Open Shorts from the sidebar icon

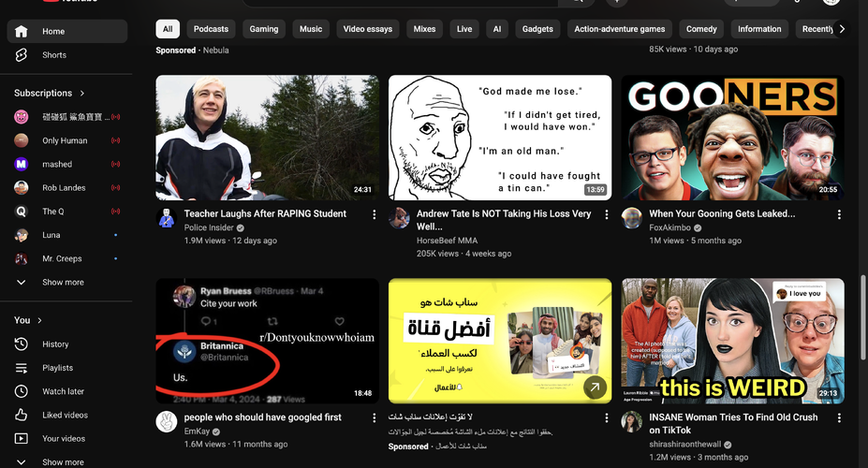pos(21,55)
